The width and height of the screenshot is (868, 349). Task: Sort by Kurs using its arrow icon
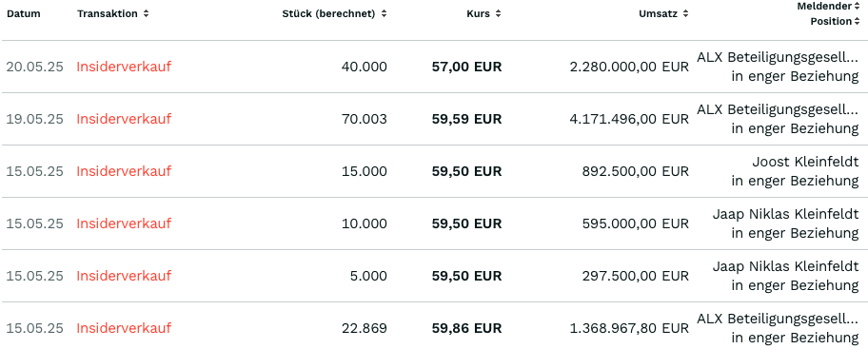pyautogui.click(x=498, y=14)
